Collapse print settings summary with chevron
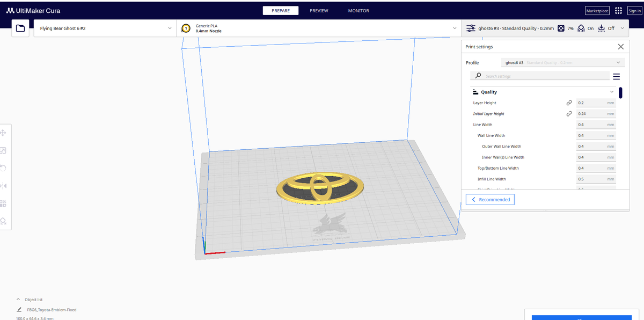Screen dimensions: 644x320 [x=623, y=28]
